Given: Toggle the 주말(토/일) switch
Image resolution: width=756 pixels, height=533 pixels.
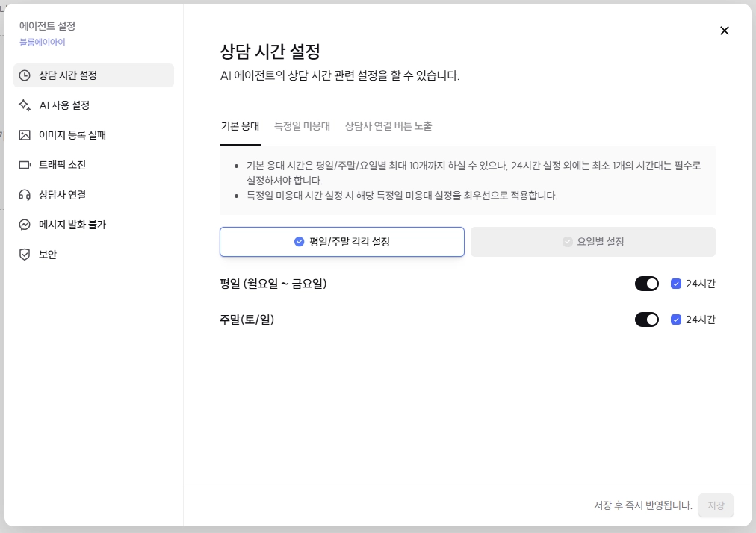Looking at the screenshot, I should coord(646,320).
